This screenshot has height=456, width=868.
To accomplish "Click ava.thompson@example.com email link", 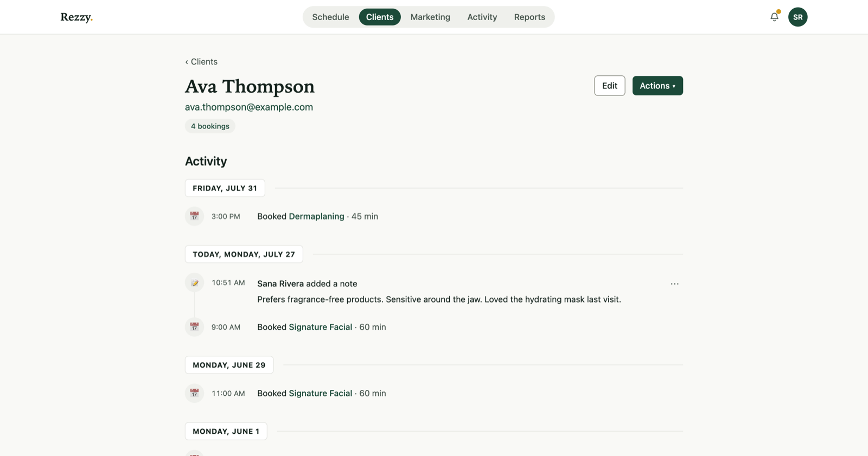I will pos(249,107).
